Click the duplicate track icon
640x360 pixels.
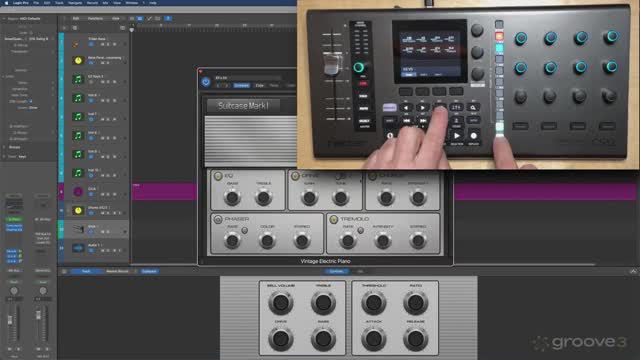[75, 28]
